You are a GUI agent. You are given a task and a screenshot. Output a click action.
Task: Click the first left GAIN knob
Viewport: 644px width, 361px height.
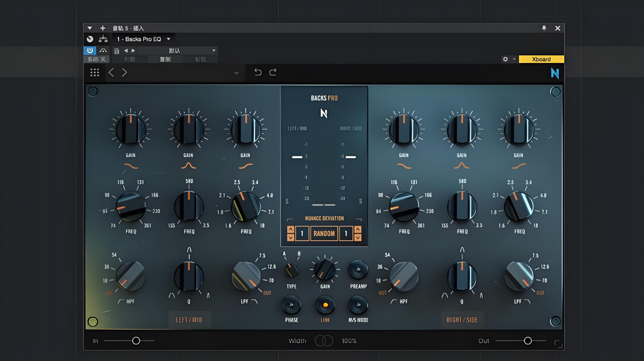tap(131, 130)
